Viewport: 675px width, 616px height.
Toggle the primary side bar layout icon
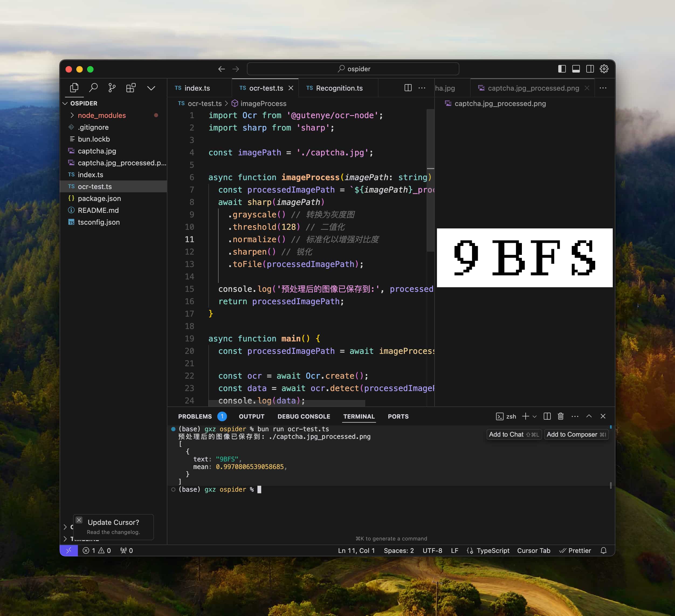tap(562, 69)
